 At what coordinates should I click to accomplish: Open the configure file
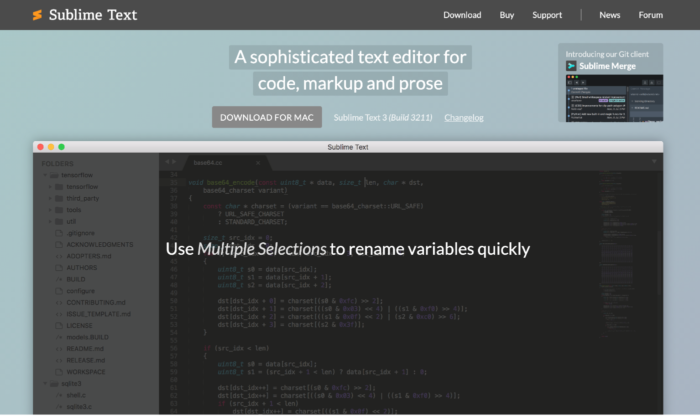80,291
